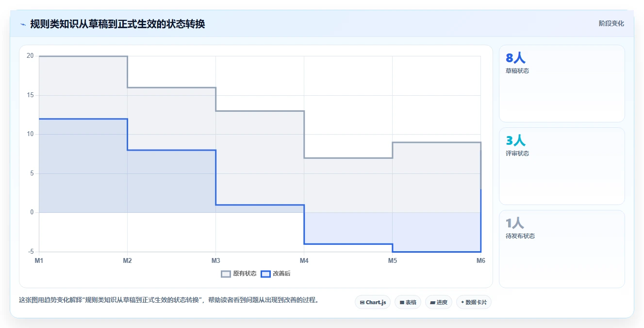Click the y-axis value -5
This screenshot has width=644, height=328.
31,252
